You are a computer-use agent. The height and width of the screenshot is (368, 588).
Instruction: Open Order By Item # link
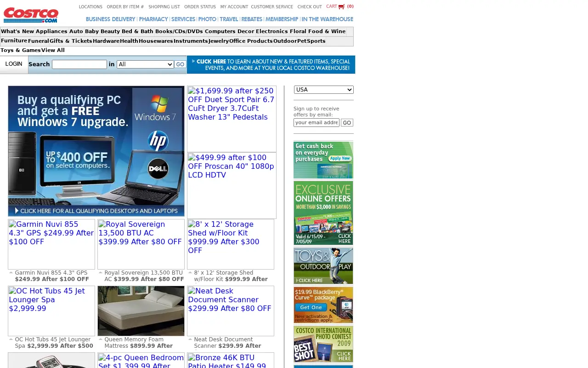pos(125,7)
